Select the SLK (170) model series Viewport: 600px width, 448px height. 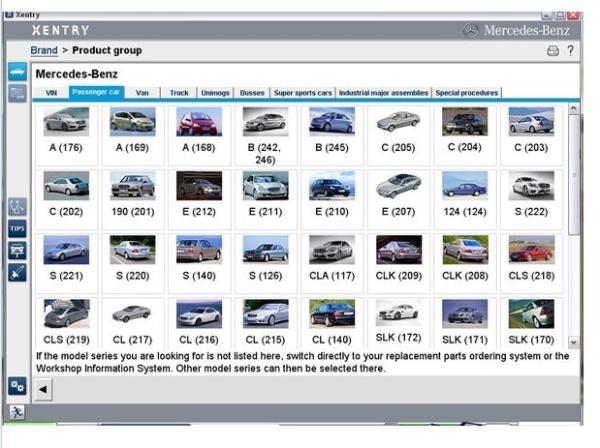click(531, 323)
